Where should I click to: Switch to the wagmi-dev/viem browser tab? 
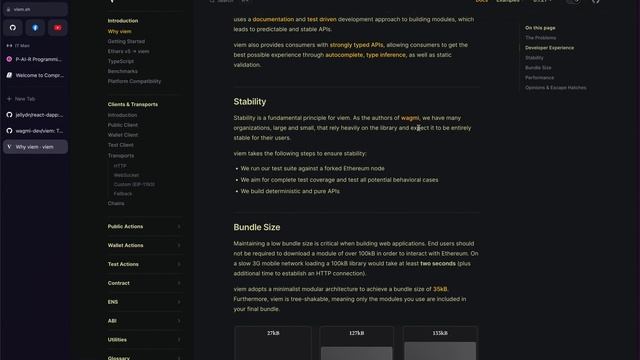click(36, 131)
